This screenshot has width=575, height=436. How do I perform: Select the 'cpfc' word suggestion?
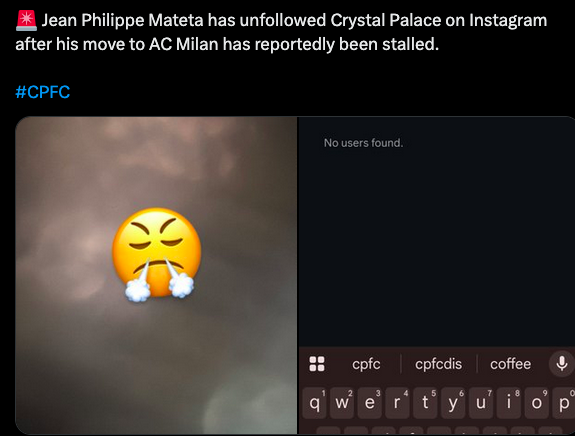coord(366,364)
